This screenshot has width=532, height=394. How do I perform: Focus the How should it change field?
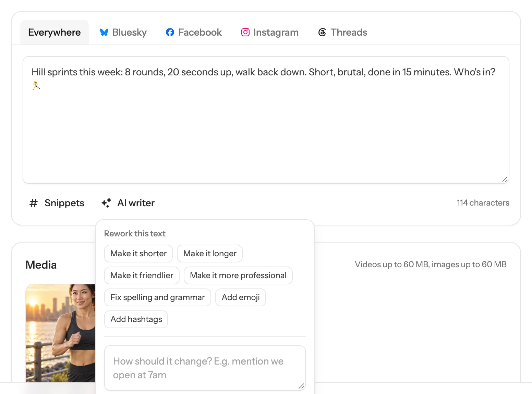pyautogui.click(x=205, y=368)
